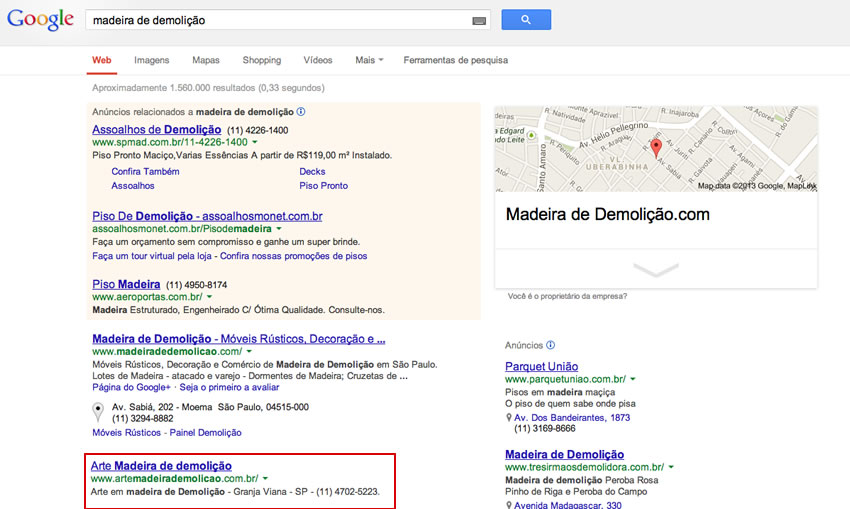850x509 pixels.
Task: Switch to the Imagens tab
Action: [152, 60]
